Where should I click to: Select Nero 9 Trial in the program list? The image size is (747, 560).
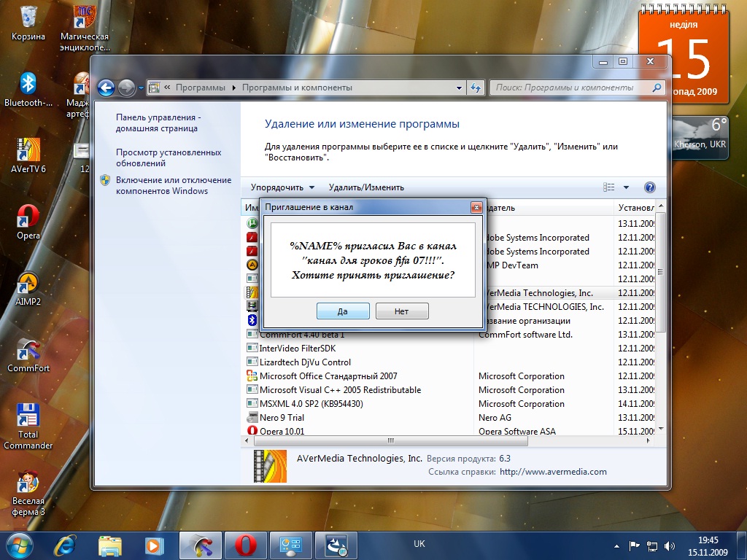(x=282, y=418)
